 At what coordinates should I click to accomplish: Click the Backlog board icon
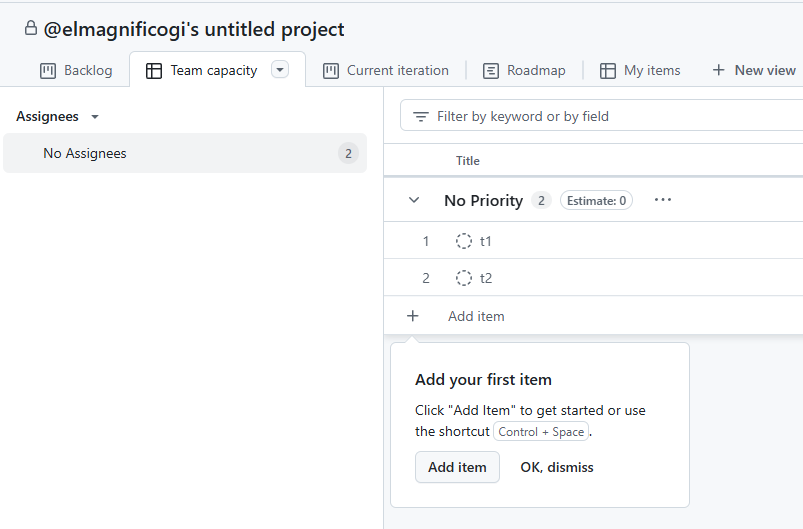(x=48, y=71)
